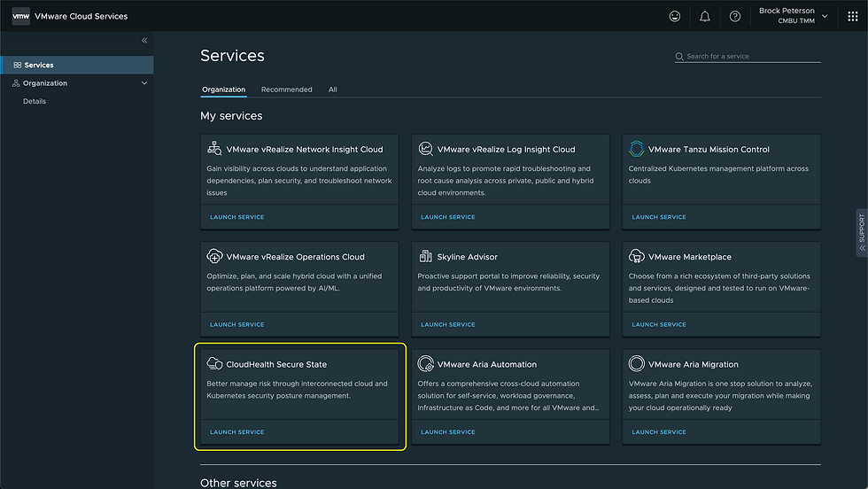Click the VMware Marketplace cart icon

[636, 256]
